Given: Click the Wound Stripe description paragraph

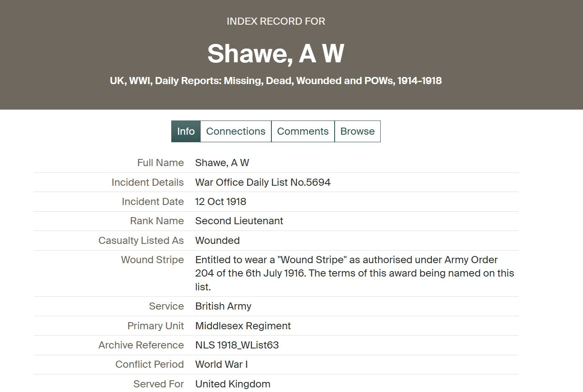Looking at the screenshot, I should [354, 273].
